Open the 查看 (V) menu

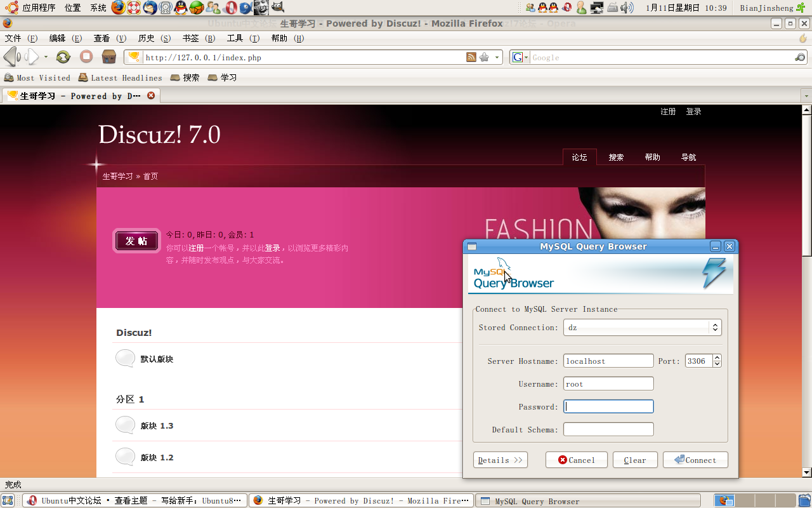[110, 38]
